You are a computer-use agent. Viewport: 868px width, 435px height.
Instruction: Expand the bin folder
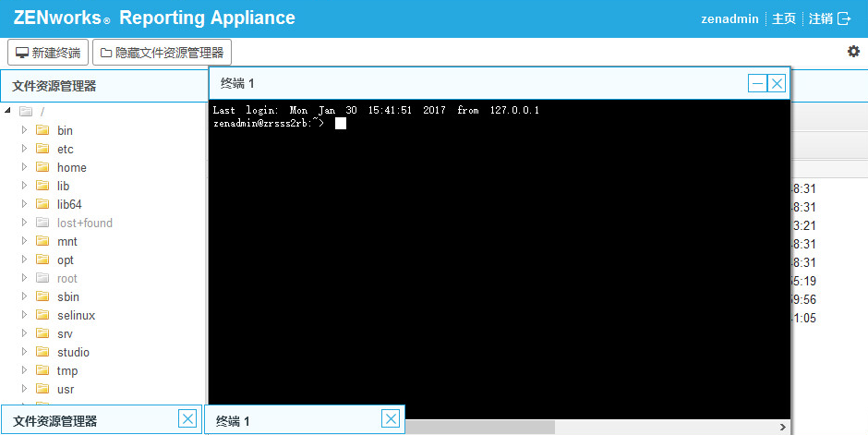24,130
